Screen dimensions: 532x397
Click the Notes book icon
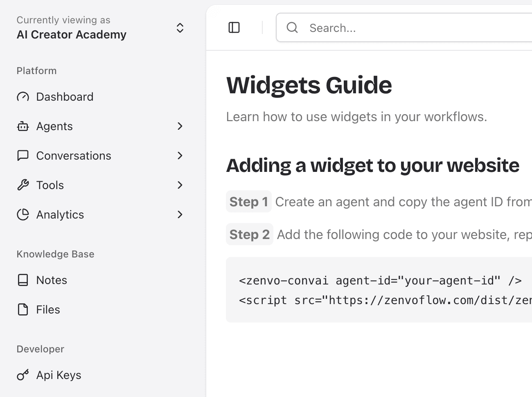pyautogui.click(x=23, y=280)
